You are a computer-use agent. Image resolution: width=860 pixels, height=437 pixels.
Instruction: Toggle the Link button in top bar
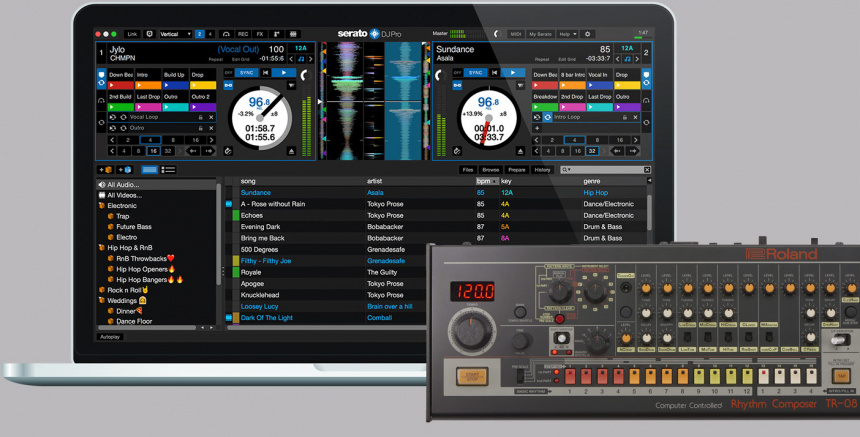pos(133,34)
